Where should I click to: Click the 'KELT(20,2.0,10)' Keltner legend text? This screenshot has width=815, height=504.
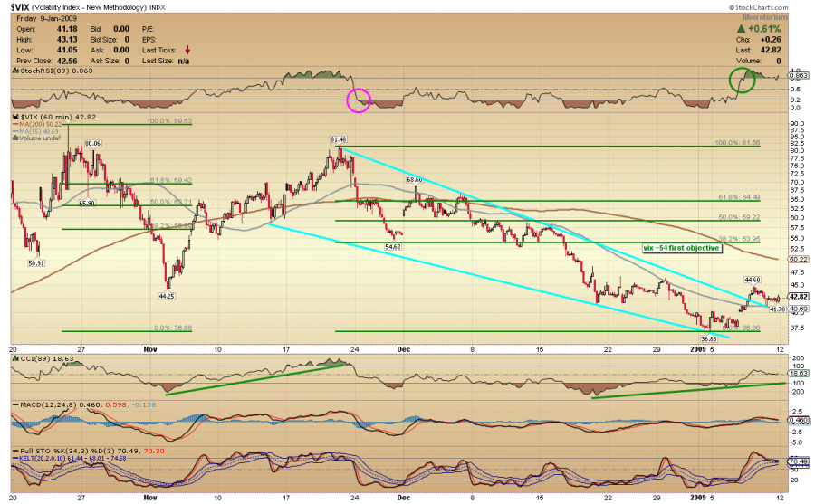(42, 458)
